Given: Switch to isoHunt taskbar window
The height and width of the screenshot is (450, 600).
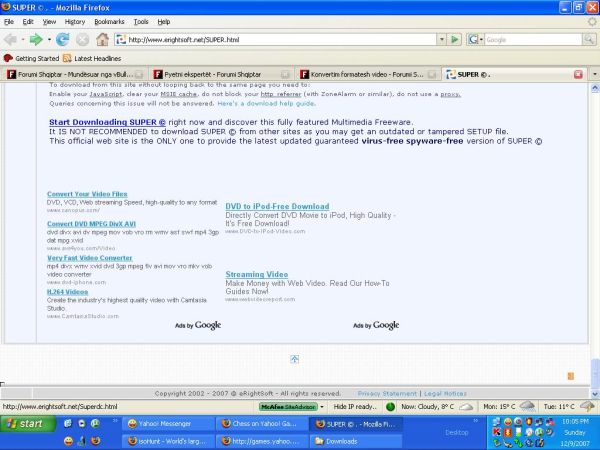Looking at the screenshot, I should [x=168, y=441].
